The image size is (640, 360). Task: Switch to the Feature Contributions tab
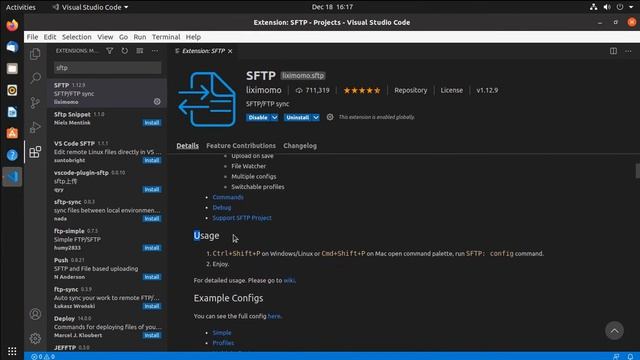pyautogui.click(x=241, y=146)
